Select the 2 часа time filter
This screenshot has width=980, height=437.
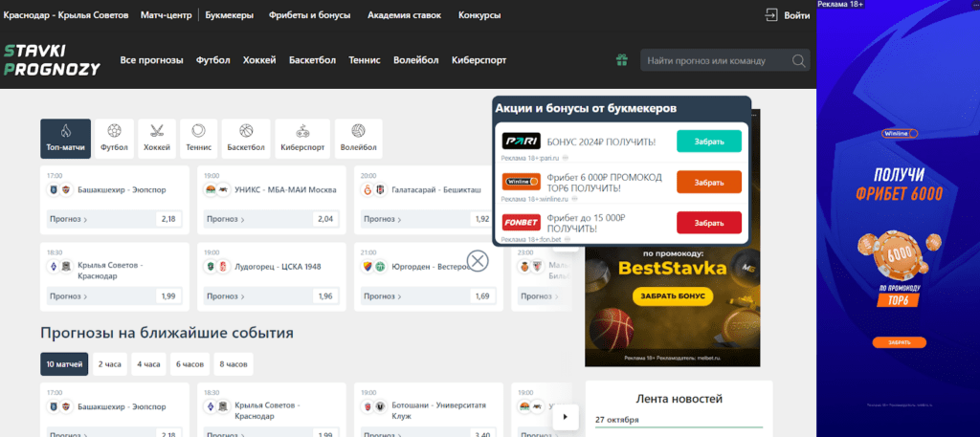109,364
